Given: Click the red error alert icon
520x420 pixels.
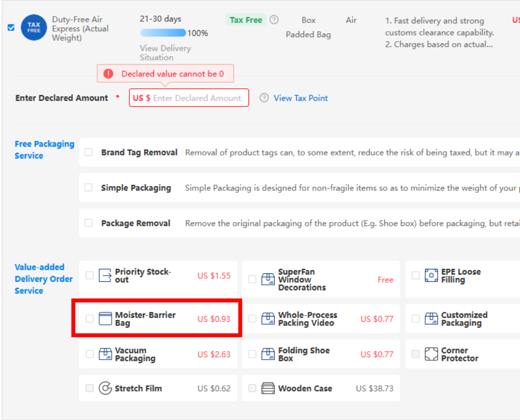Looking at the screenshot, I should tap(108, 74).
